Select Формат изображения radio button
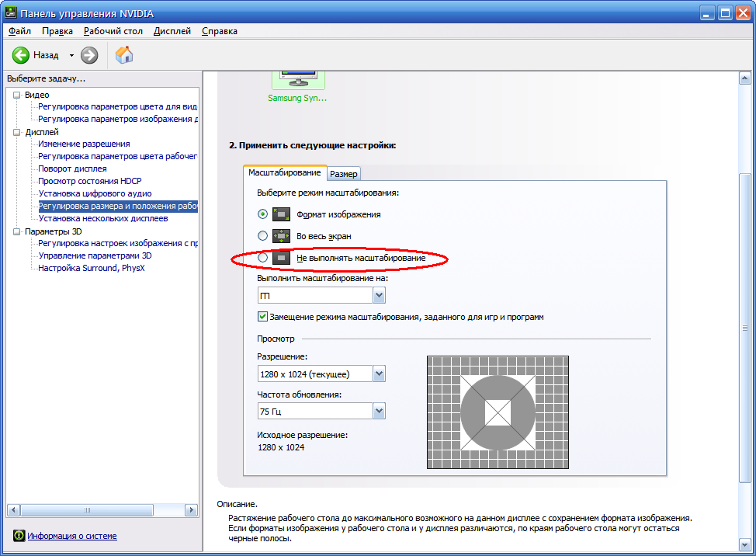 (262, 214)
